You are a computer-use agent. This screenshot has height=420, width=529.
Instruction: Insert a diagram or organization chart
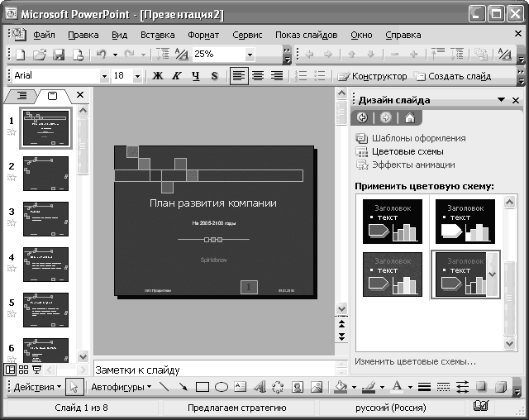pyautogui.click(x=278, y=387)
